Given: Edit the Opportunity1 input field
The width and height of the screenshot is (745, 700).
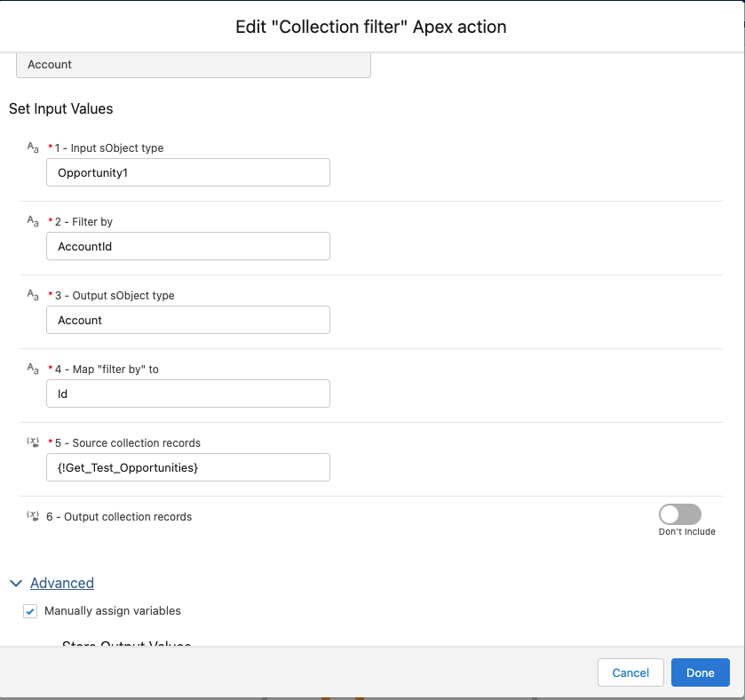Looking at the screenshot, I should tap(187, 172).
